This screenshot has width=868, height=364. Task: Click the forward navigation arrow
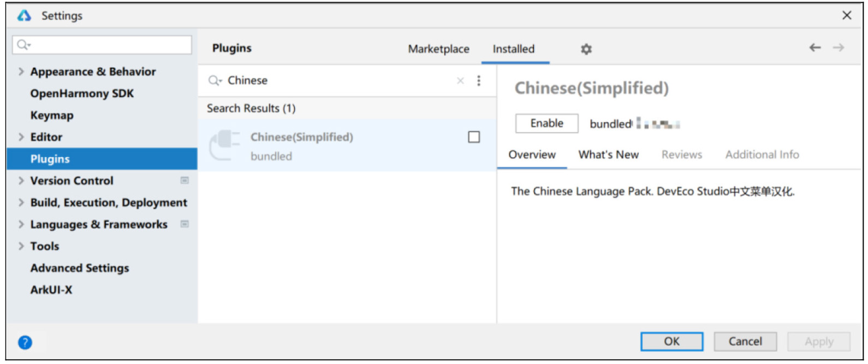[839, 48]
